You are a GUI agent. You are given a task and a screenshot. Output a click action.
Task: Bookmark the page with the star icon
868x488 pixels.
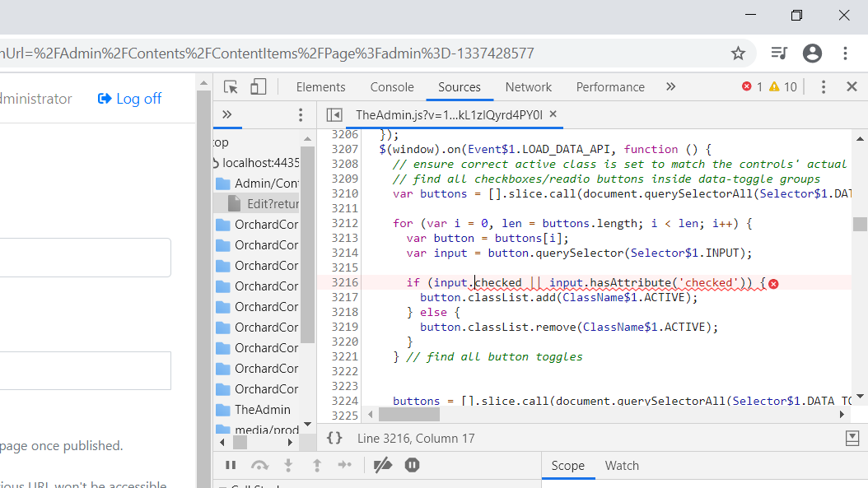[x=738, y=52]
